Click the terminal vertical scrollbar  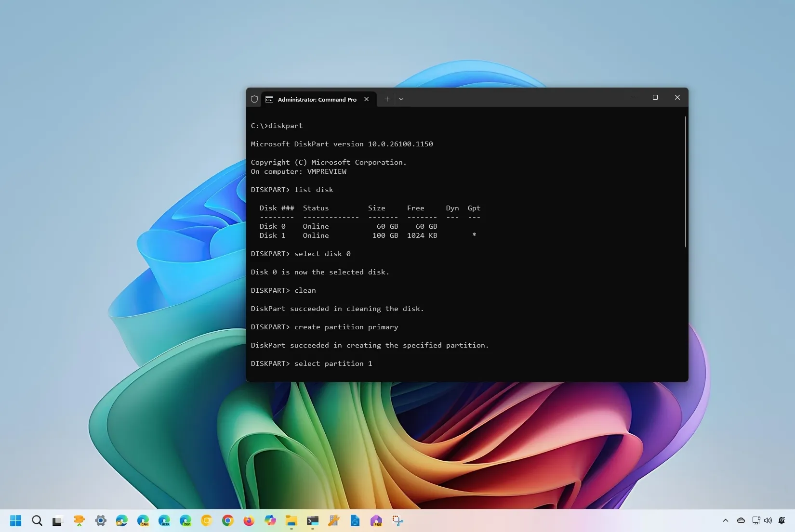click(685, 182)
